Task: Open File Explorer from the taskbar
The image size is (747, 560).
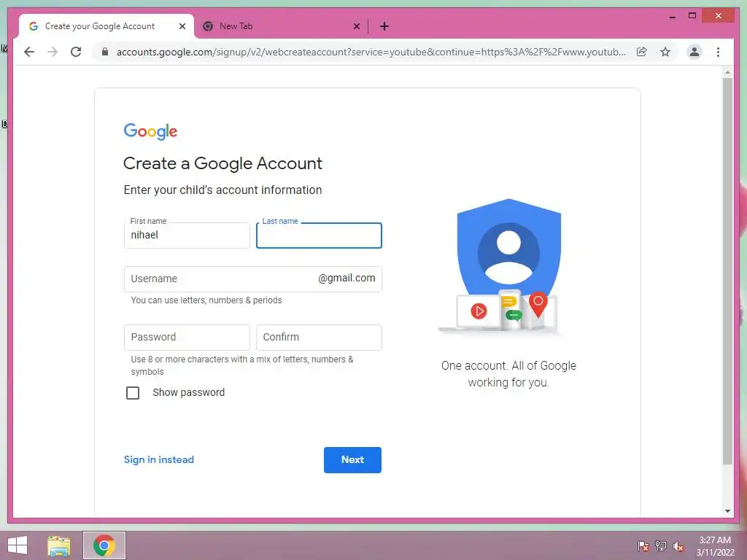Action: [58, 545]
